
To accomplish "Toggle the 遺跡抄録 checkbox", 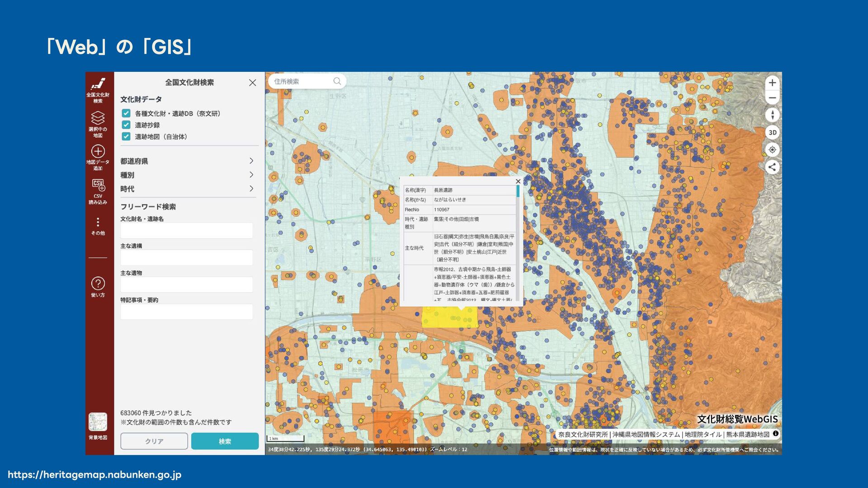I will (x=126, y=125).
